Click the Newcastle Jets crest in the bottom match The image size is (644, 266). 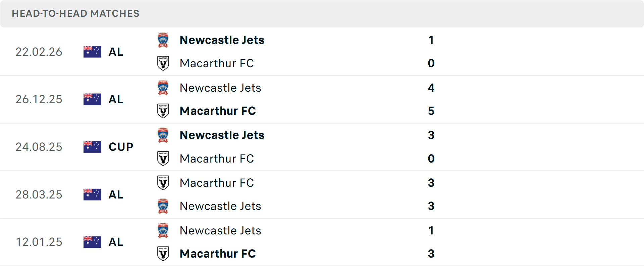163,230
